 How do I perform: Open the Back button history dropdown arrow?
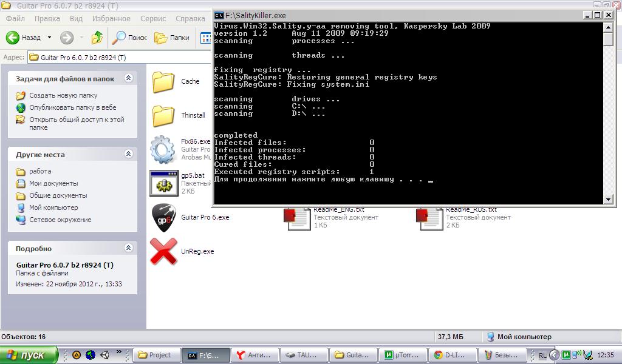49,38
